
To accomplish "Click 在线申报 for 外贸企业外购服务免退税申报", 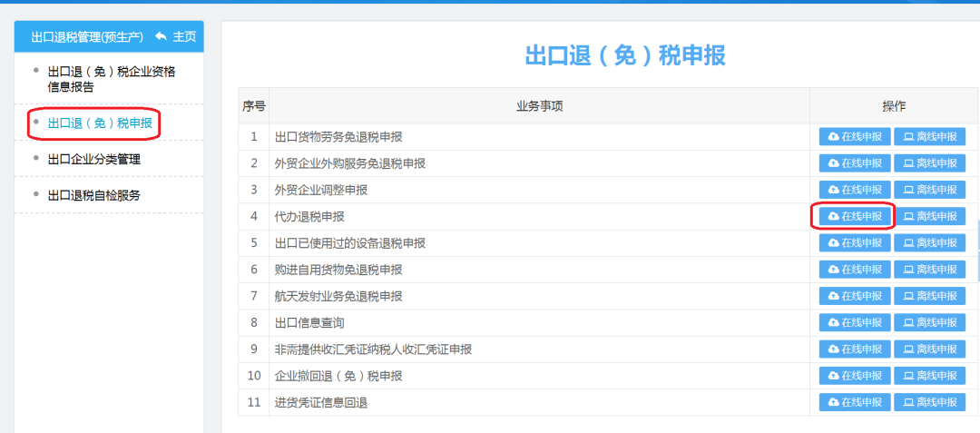I will [x=855, y=163].
